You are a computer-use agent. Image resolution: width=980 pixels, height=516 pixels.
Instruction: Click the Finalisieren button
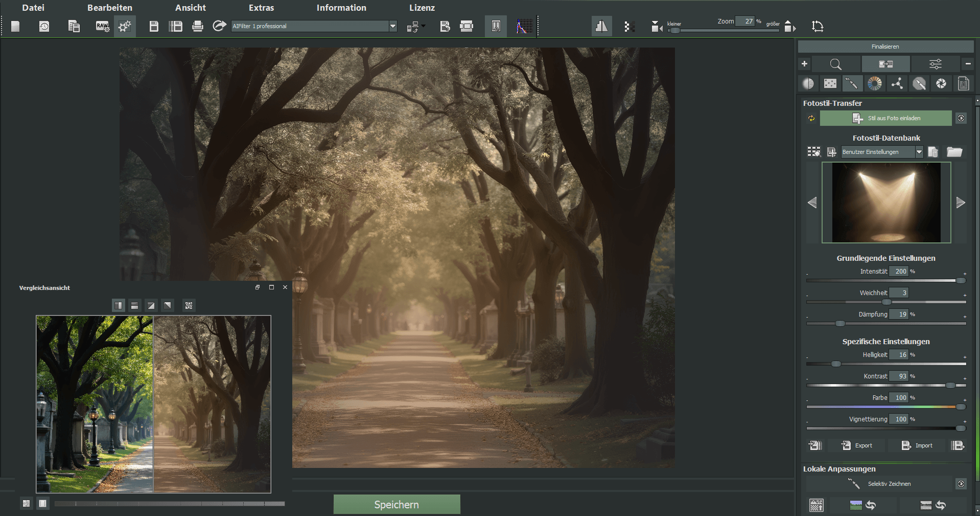pos(885,47)
